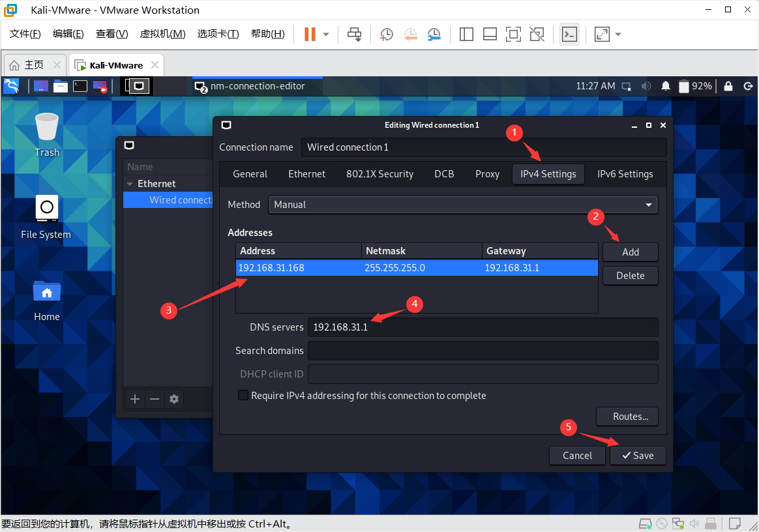Click the Add address button
759x532 pixels.
coord(631,252)
